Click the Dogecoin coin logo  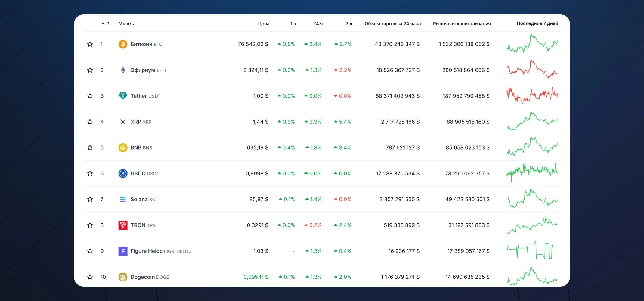[123, 277]
